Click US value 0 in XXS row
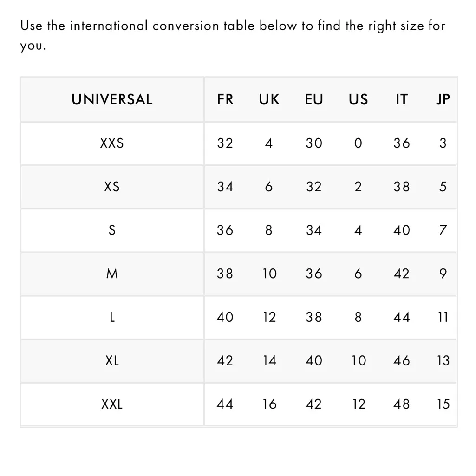The width and height of the screenshot is (476, 476). click(358, 143)
